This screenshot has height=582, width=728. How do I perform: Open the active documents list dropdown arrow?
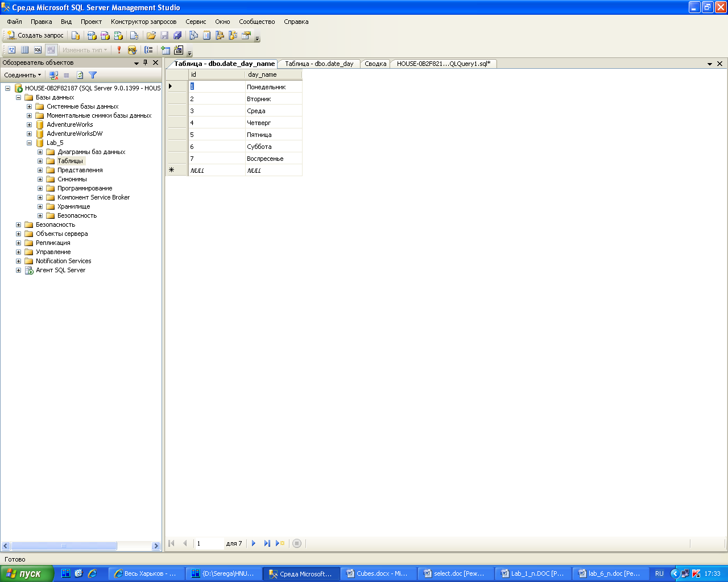click(710, 64)
